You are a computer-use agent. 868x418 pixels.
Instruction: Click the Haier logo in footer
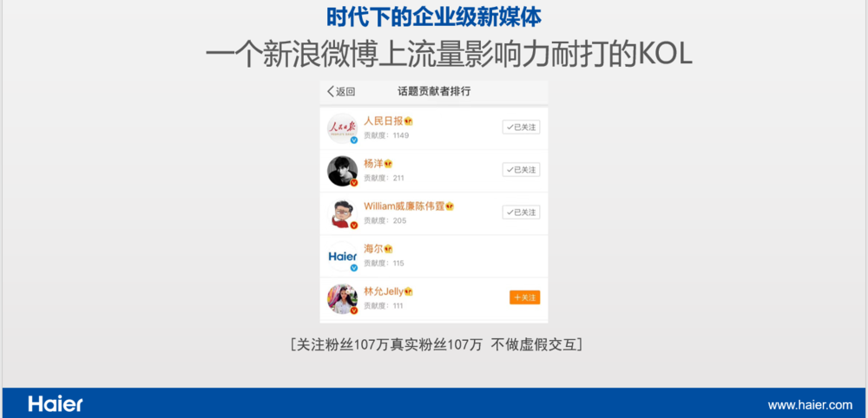[56, 403]
